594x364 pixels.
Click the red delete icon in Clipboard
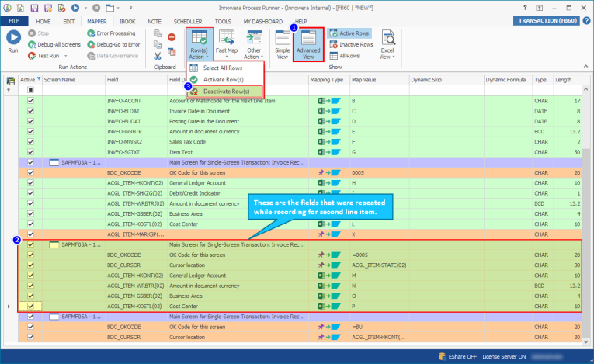[x=172, y=36]
